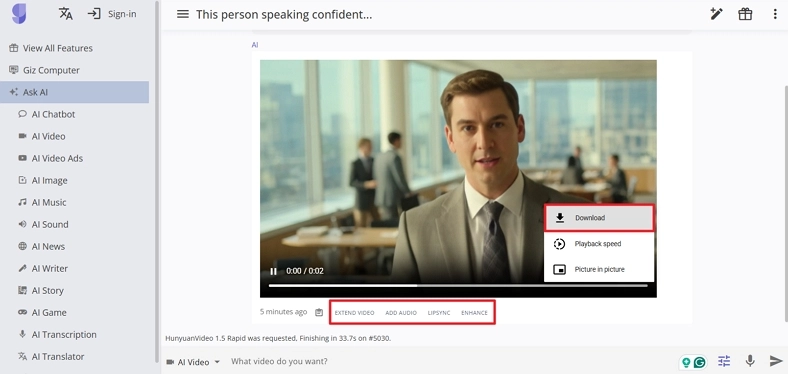Click the AI Translator icon

pyautogui.click(x=22, y=356)
